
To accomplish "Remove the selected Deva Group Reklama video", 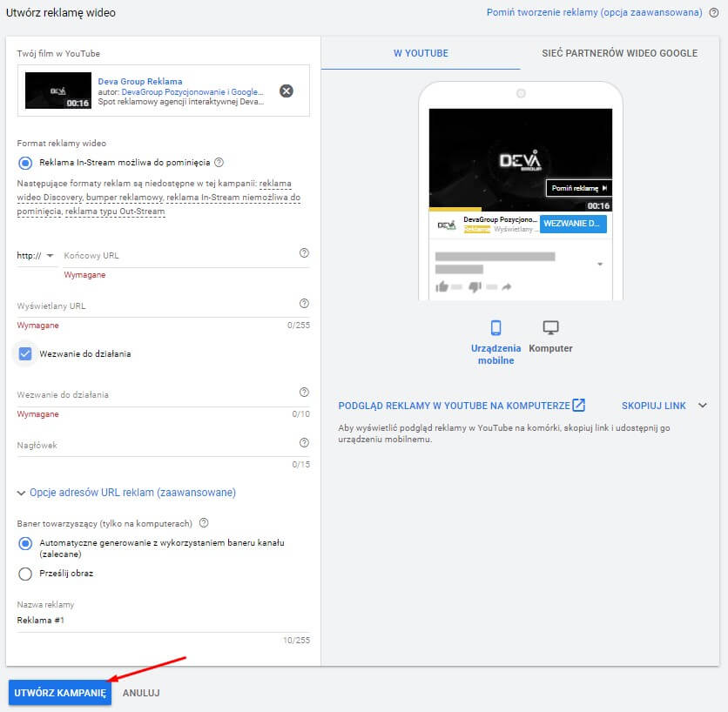I will point(286,91).
